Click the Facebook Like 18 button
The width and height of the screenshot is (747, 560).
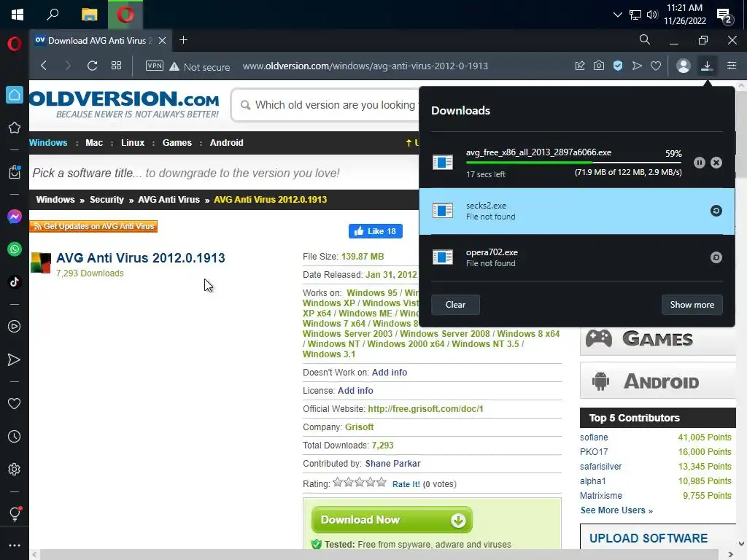pos(376,231)
